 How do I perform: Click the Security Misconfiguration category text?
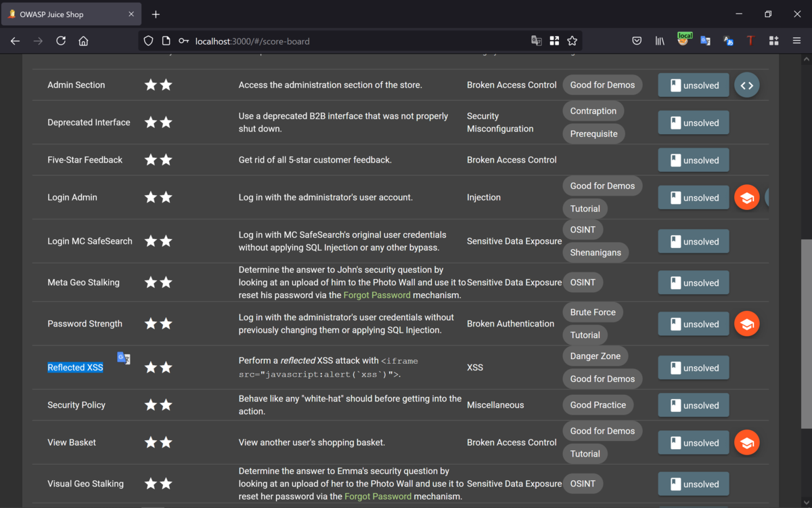500,123
